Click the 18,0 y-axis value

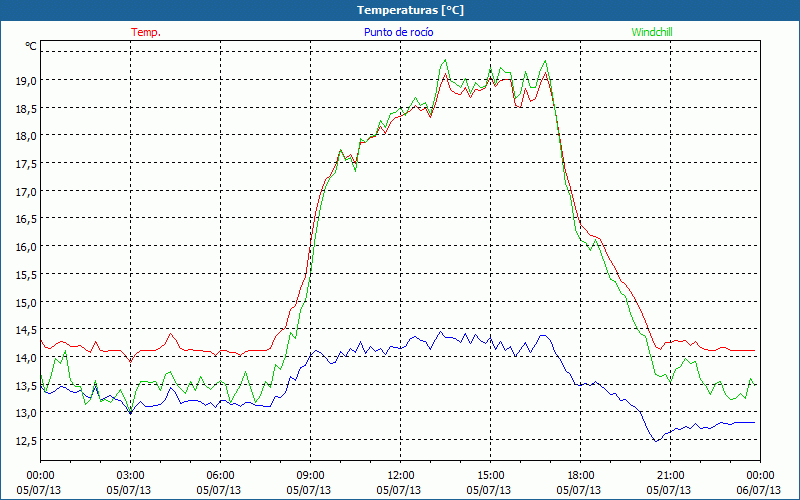click(x=27, y=136)
